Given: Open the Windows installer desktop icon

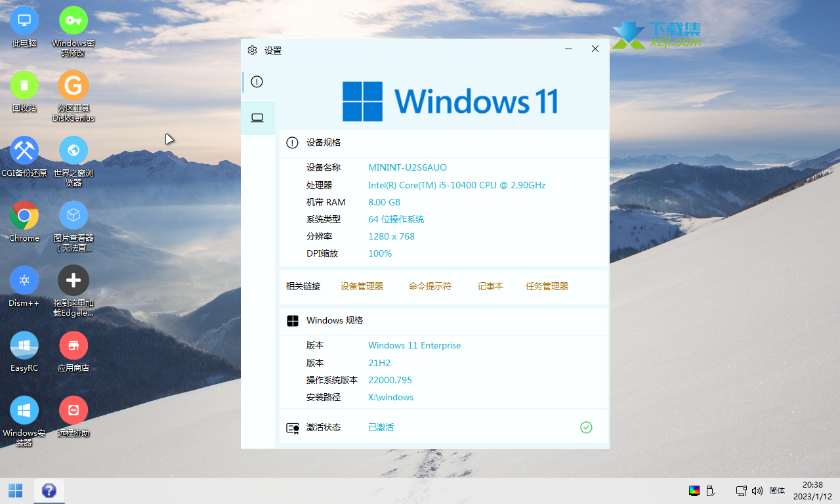Looking at the screenshot, I should point(24,410).
